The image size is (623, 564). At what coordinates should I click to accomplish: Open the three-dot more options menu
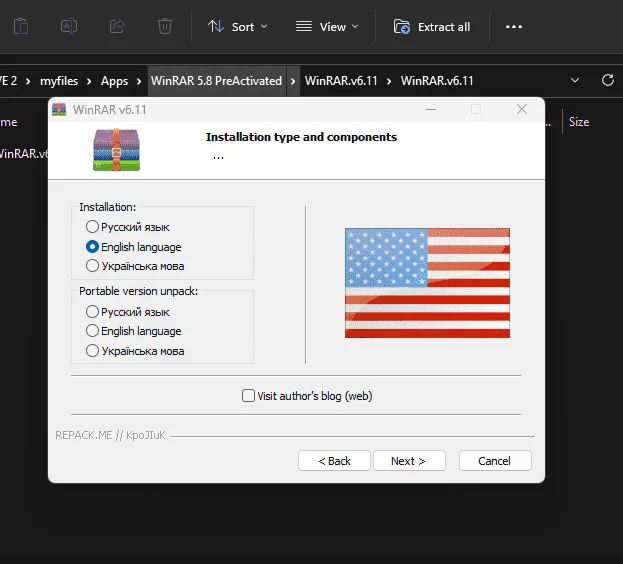tap(514, 27)
